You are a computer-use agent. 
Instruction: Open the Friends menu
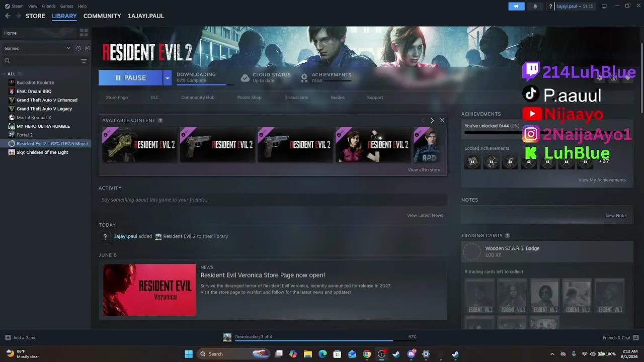pos(49,6)
